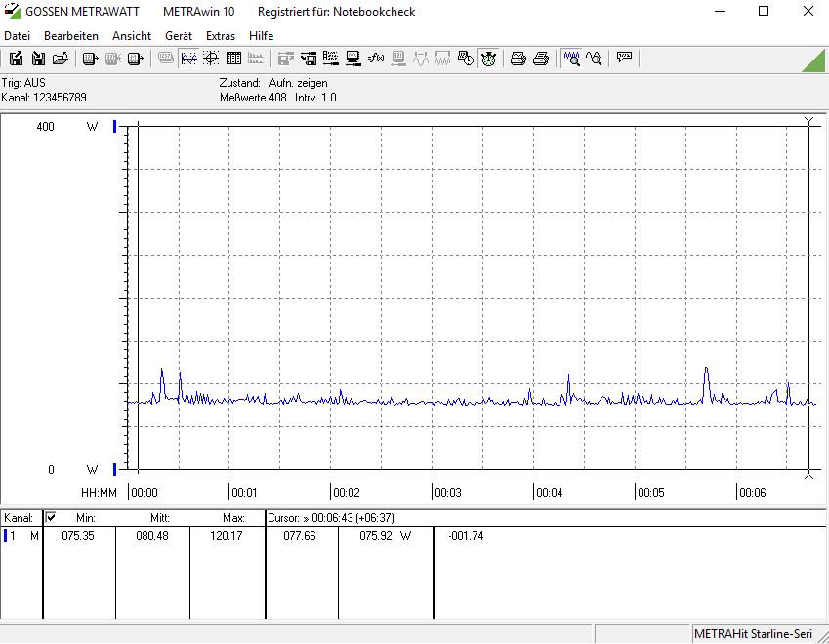Click the greyed bar chart view icon
Viewport: 829px width, 644px height.
(x=256, y=59)
